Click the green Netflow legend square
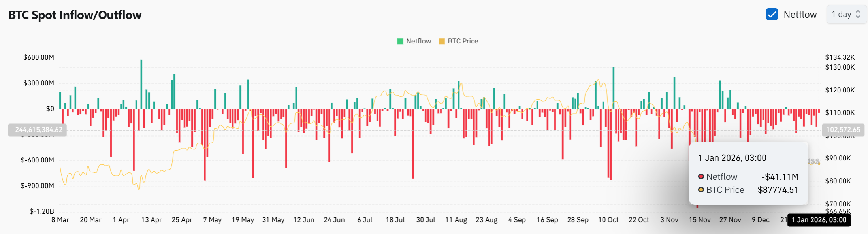Viewport: 868px width, 234px height. [x=400, y=41]
